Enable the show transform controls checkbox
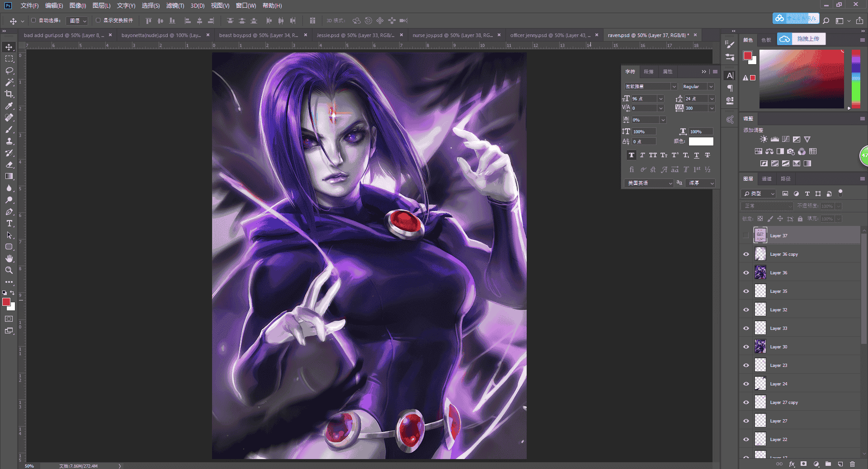Screen dimensions: 868x469 pos(98,20)
